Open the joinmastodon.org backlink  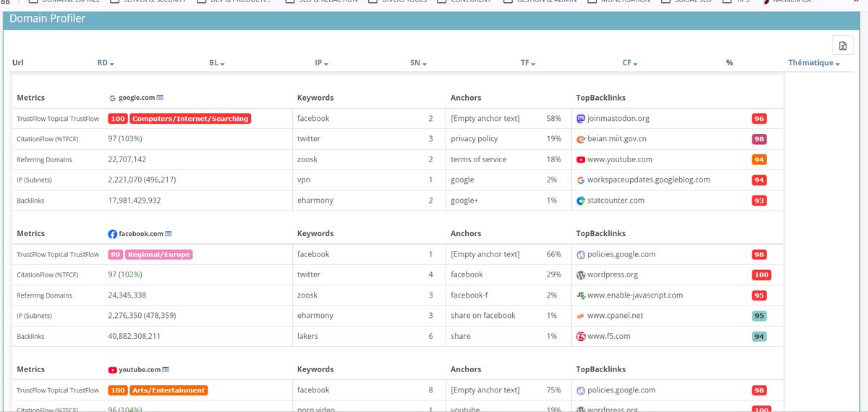click(x=618, y=119)
